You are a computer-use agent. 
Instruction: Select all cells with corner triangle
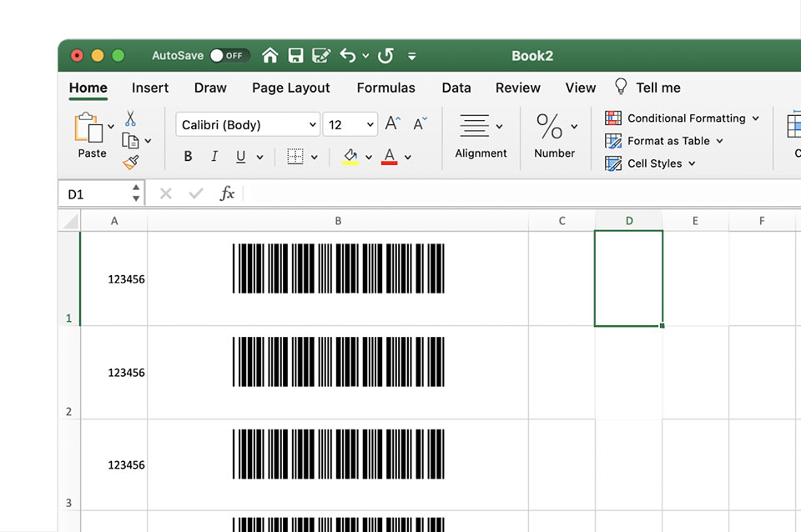pyautogui.click(x=70, y=221)
